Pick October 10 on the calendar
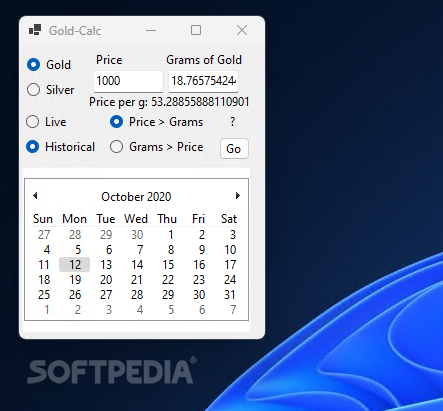The width and height of the screenshot is (443, 411). (x=230, y=250)
